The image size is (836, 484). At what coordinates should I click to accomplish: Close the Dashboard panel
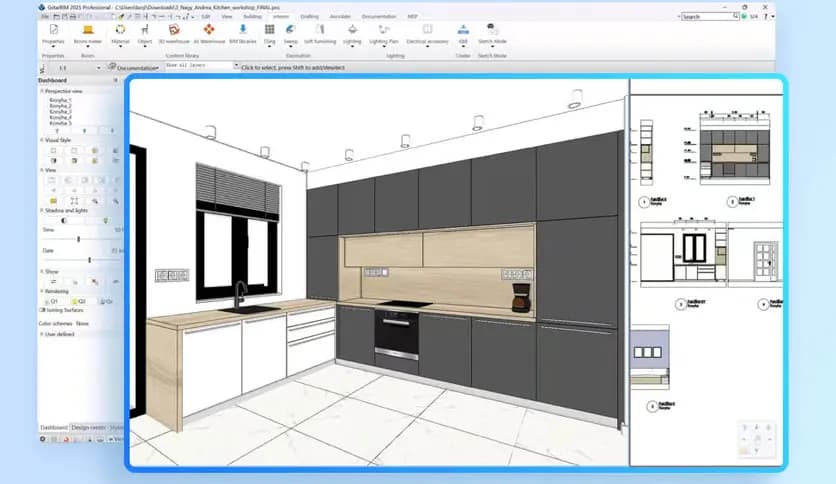[x=115, y=80]
